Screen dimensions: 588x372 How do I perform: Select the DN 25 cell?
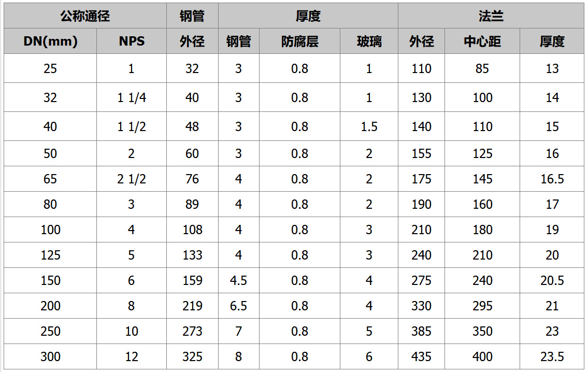pyautogui.click(x=50, y=68)
